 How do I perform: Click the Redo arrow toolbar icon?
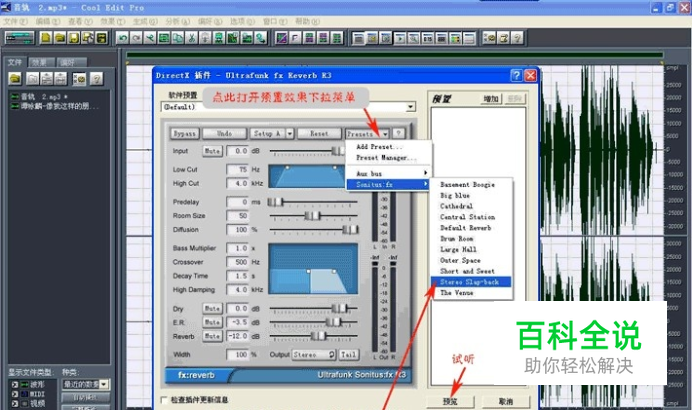coord(136,38)
